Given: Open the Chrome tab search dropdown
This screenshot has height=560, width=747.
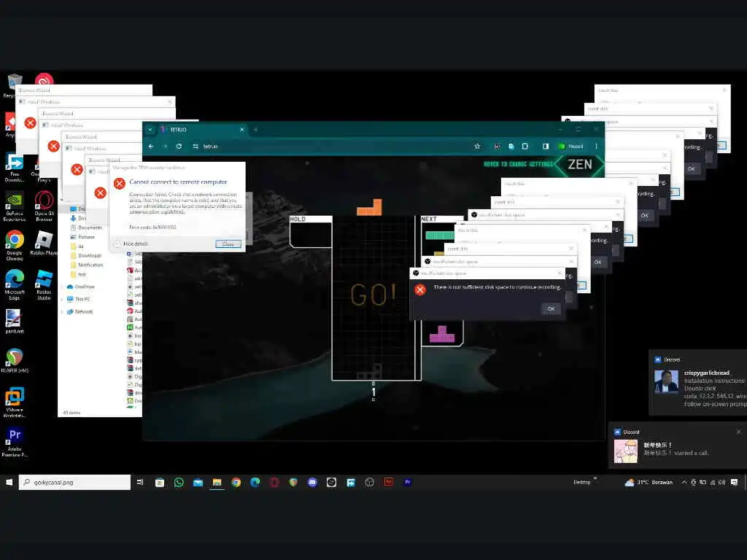Looking at the screenshot, I should (150, 130).
